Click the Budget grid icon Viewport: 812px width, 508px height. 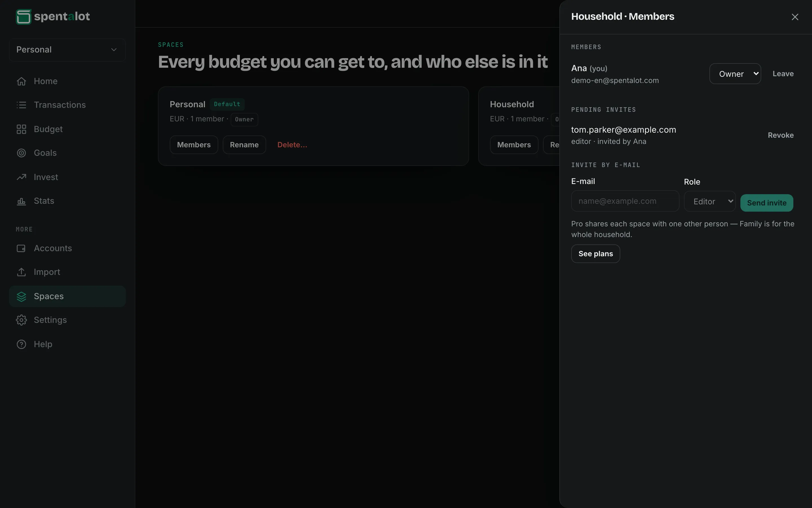point(21,129)
